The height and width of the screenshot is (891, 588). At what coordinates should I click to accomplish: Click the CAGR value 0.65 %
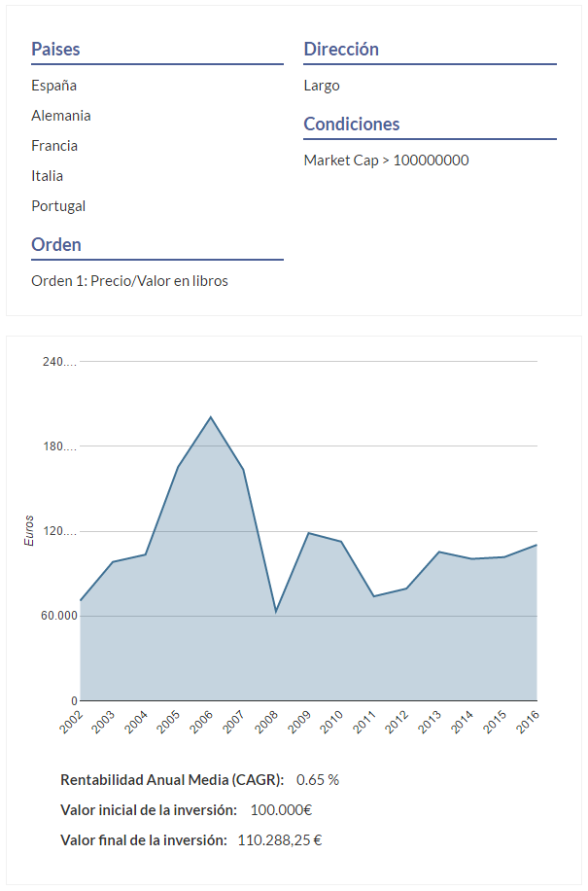pos(318,780)
